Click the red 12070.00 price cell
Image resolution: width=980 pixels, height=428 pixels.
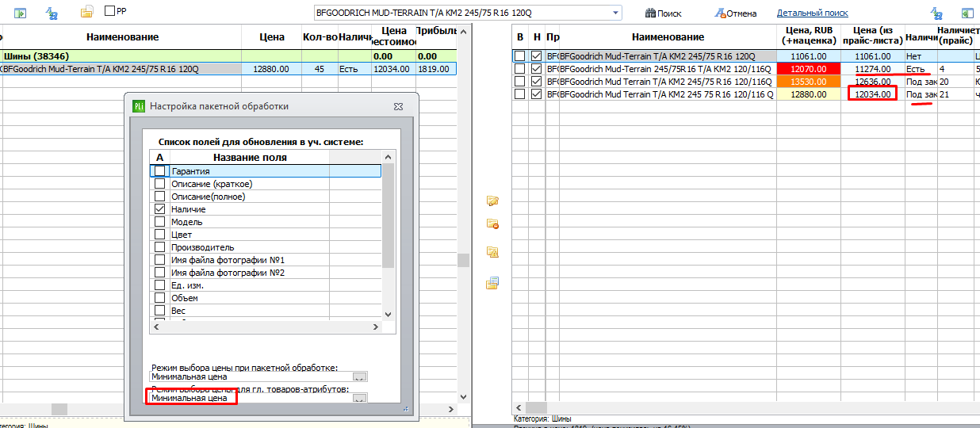pyautogui.click(x=808, y=69)
